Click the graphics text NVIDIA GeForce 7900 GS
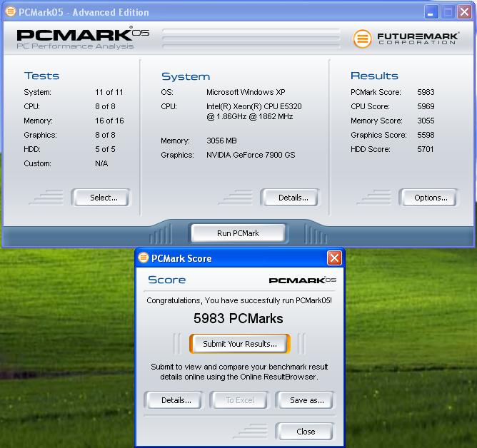 [251, 155]
